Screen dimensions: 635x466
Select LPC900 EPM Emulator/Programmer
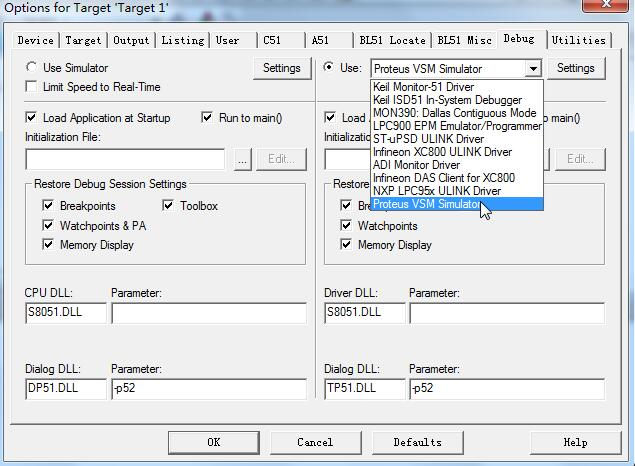[x=457, y=126]
